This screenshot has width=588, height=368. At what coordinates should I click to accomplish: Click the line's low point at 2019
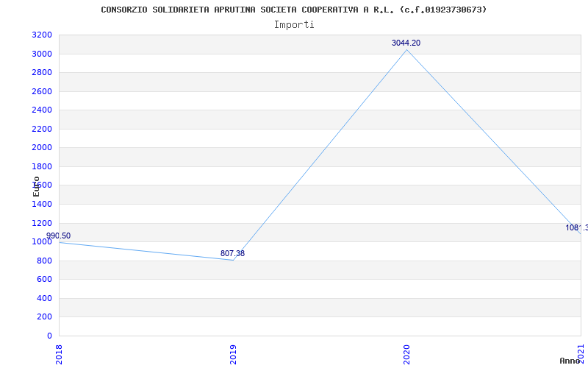coord(233,260)
